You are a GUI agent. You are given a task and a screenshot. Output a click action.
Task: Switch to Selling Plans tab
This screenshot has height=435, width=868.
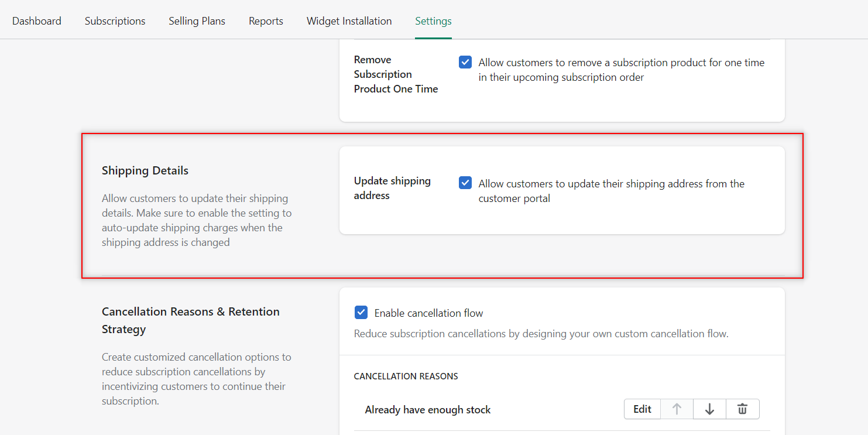click(x=197, y=20)
